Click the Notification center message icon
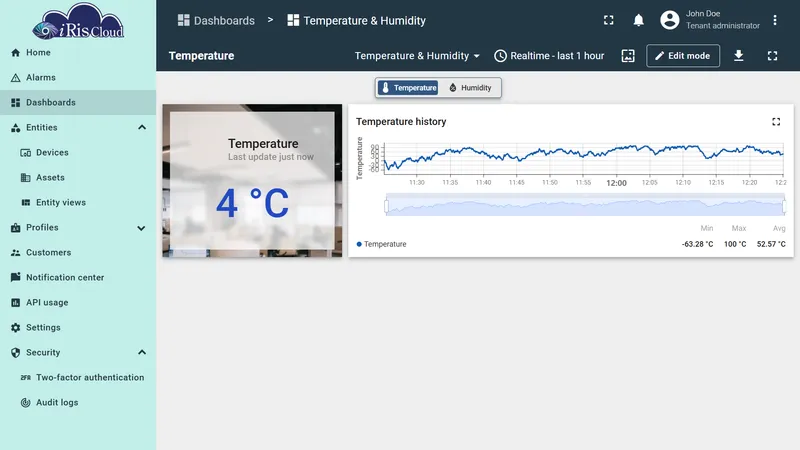Viewport: 800px width, 450px height. tap(16, 277)
